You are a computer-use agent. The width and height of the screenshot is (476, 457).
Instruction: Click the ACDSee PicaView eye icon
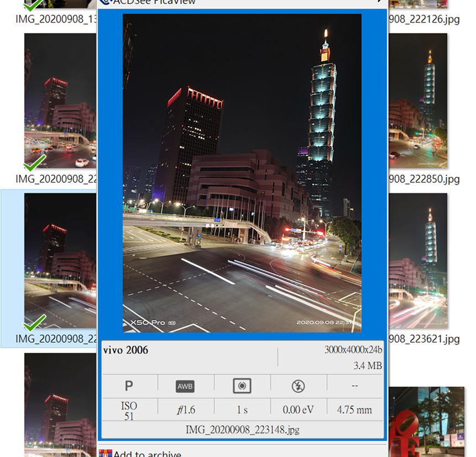105,2
